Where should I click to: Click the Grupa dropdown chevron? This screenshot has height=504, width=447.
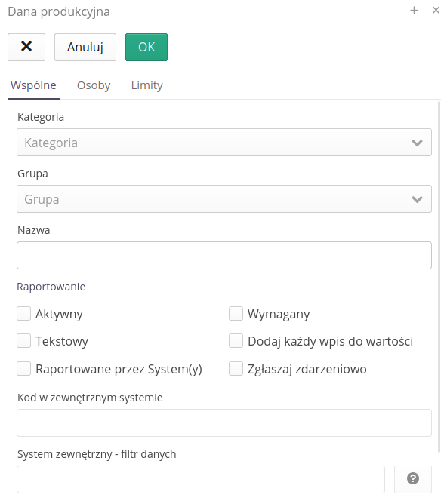417,199
